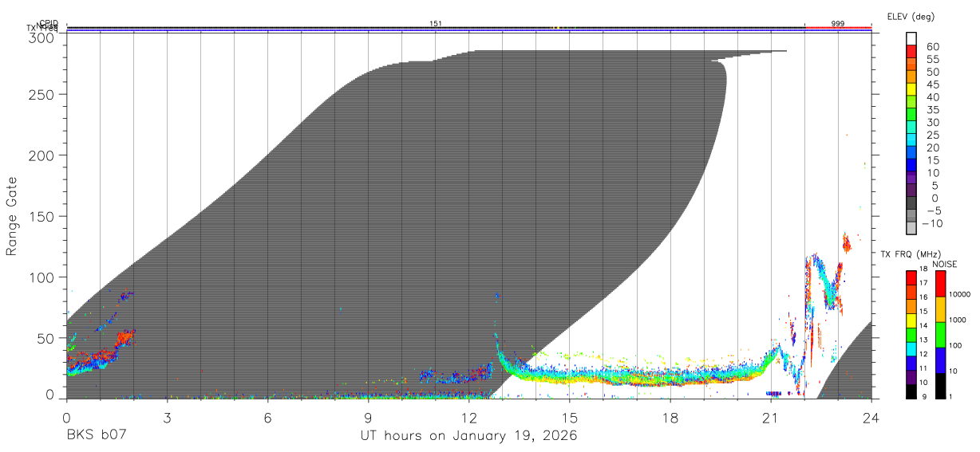
Task: Click the 'CPID' label at top left
Action: 49,24
